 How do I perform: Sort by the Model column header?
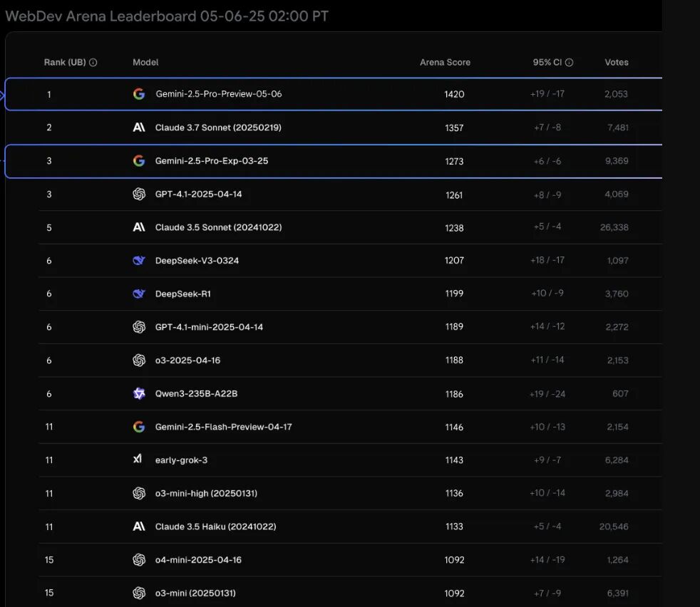(x=145, y=63)
